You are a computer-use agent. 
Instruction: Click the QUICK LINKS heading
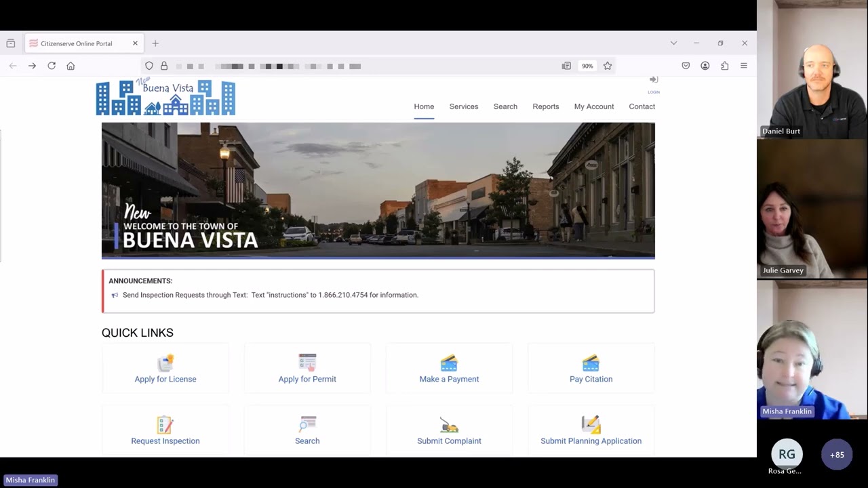click(x=138, y=333)
